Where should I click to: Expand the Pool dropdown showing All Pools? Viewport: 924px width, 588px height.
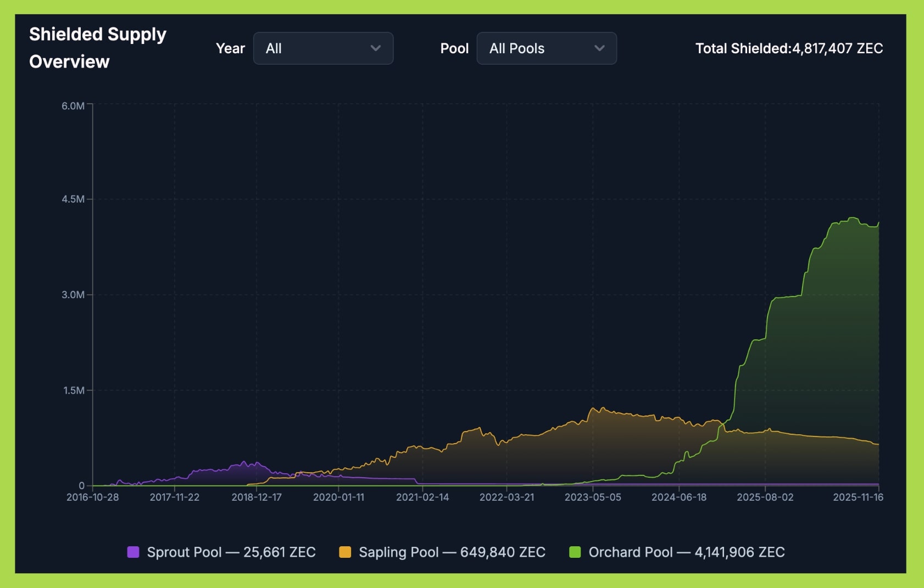coord(546,48)
